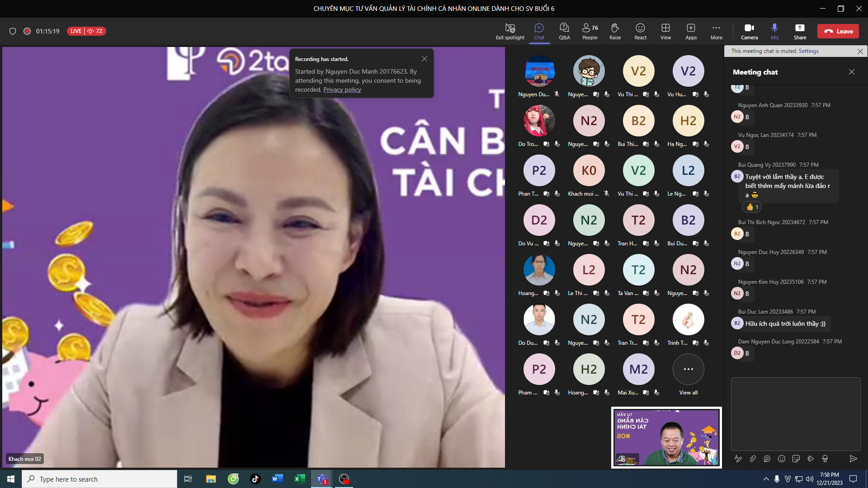Toggle the Camera on or off
This screenshot has width=868, height=488.
pos(749,31)
